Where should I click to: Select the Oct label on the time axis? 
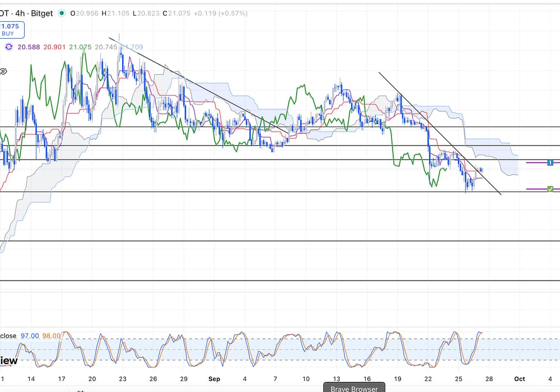coord(519,379)
